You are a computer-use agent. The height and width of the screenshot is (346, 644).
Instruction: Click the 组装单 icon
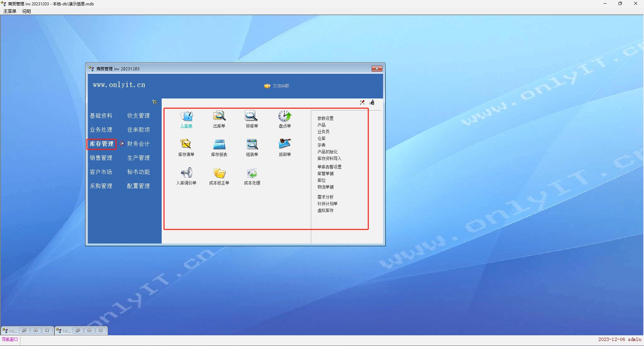click(252, 144)
